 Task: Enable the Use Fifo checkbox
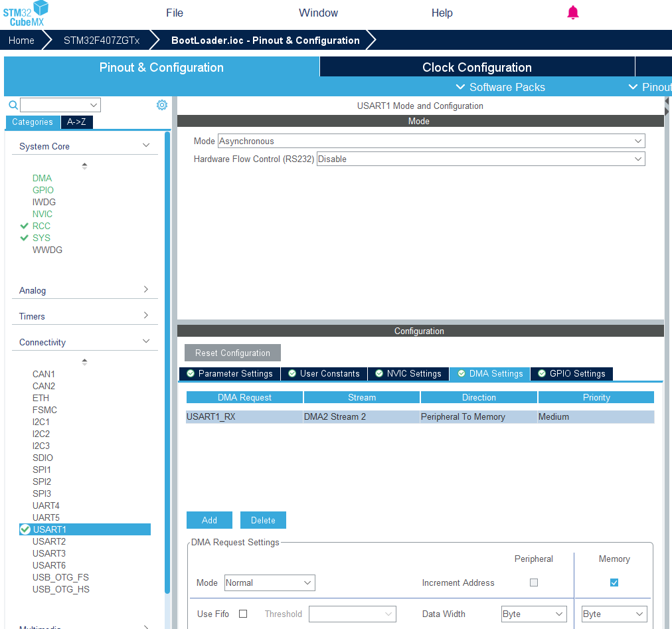click(x=243, y=614)
